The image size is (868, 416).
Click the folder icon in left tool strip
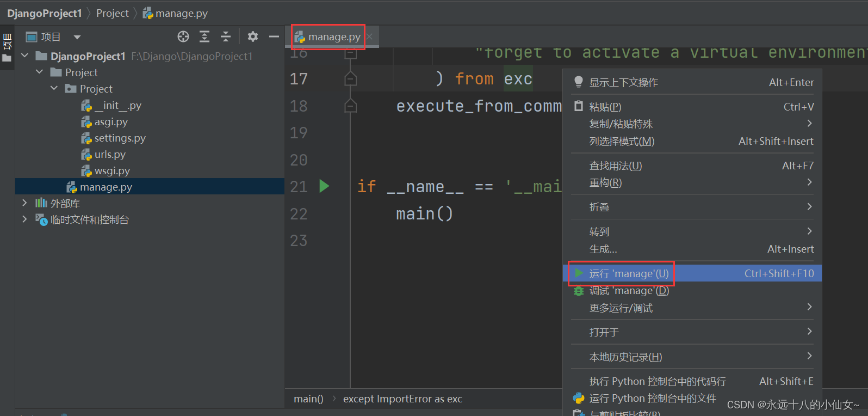pyautogui.click(x=7, y=58)
